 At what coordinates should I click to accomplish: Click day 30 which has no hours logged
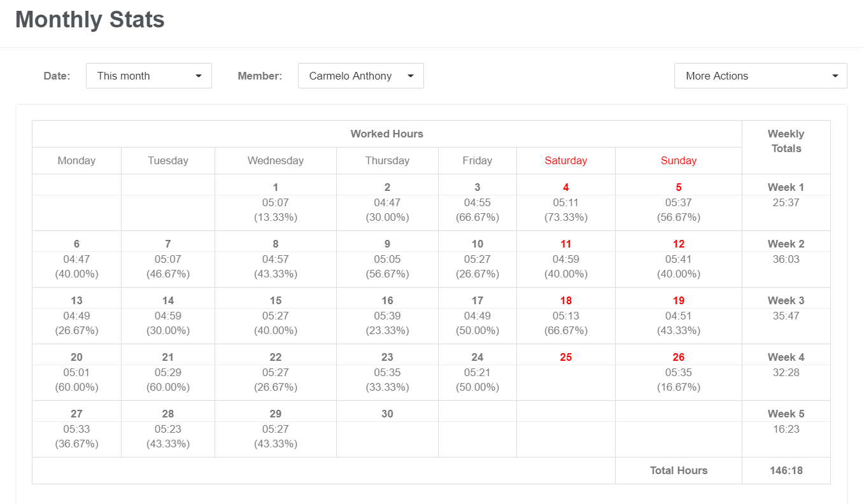tap(386, 428)
